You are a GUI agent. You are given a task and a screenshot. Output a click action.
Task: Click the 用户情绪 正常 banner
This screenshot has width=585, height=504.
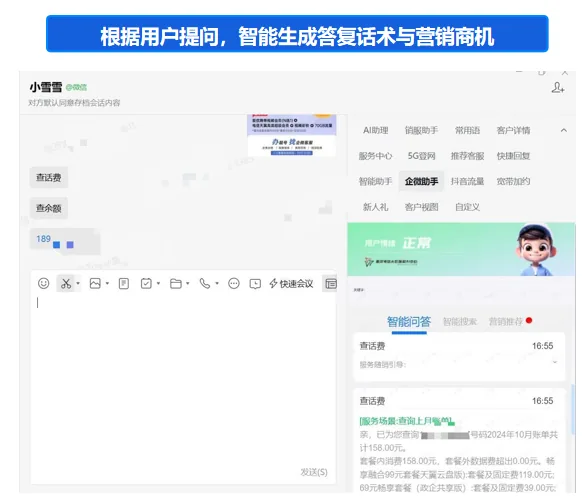point(461,250)
